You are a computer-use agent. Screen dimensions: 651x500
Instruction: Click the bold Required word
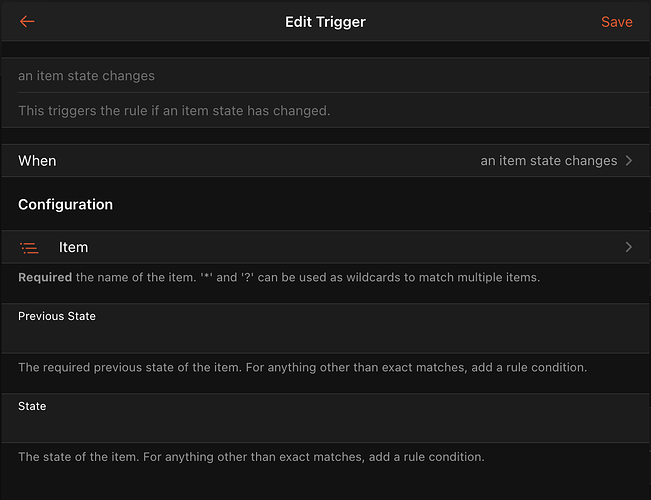point(45,277)
